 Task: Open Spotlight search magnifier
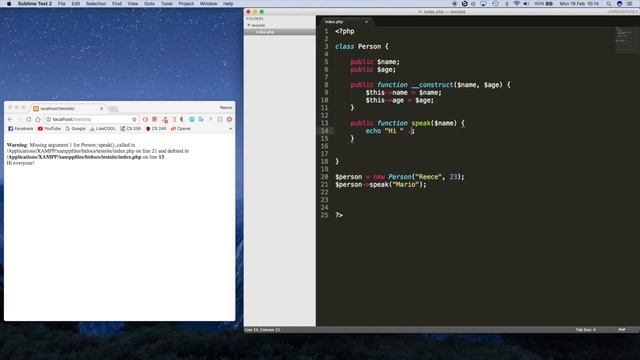click(609, 4)
